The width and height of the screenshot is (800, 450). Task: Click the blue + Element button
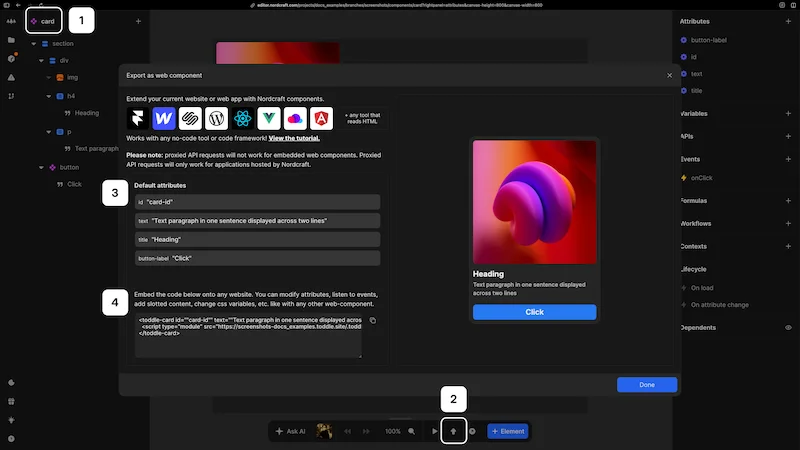point(508,431)
